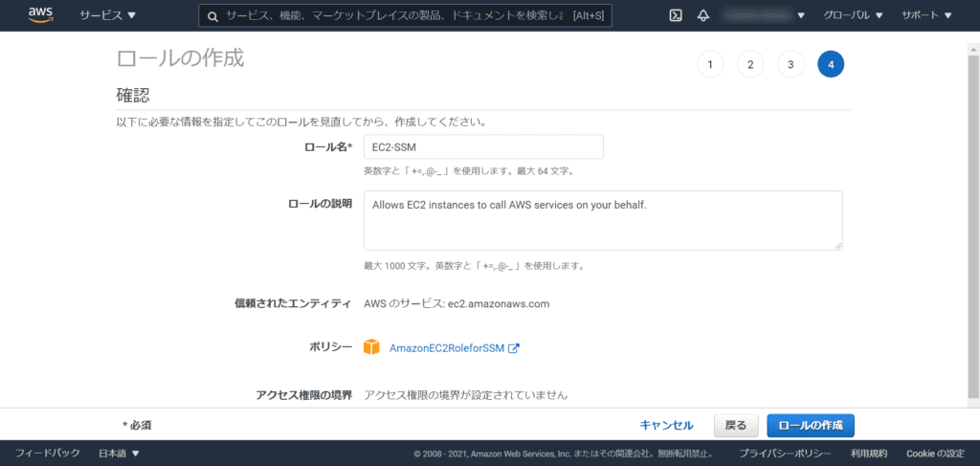This screenshot has height=466, width=980.
Task: Go to step 2 of wizard
Action: point(749,65)
